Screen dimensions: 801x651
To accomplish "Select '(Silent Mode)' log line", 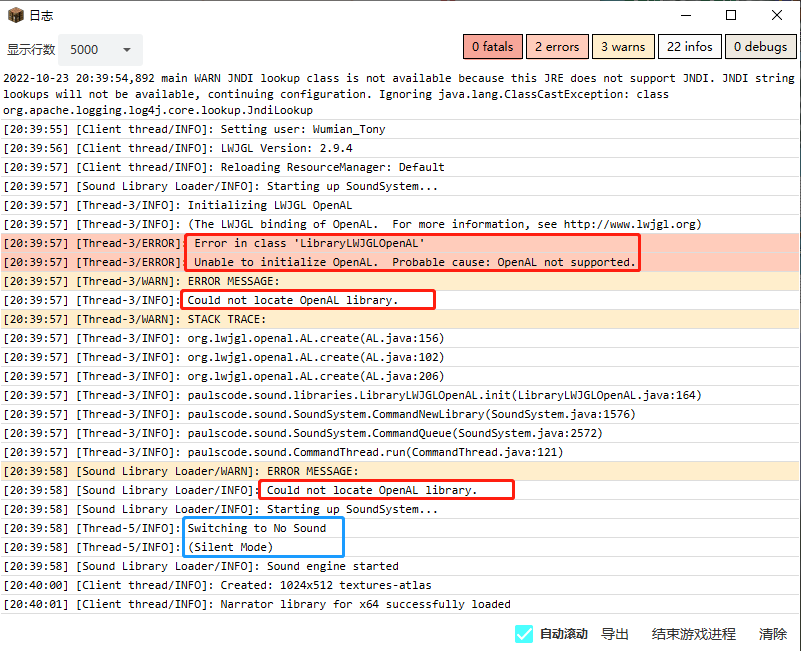I will pyautogui.click(x=400, y=547).
